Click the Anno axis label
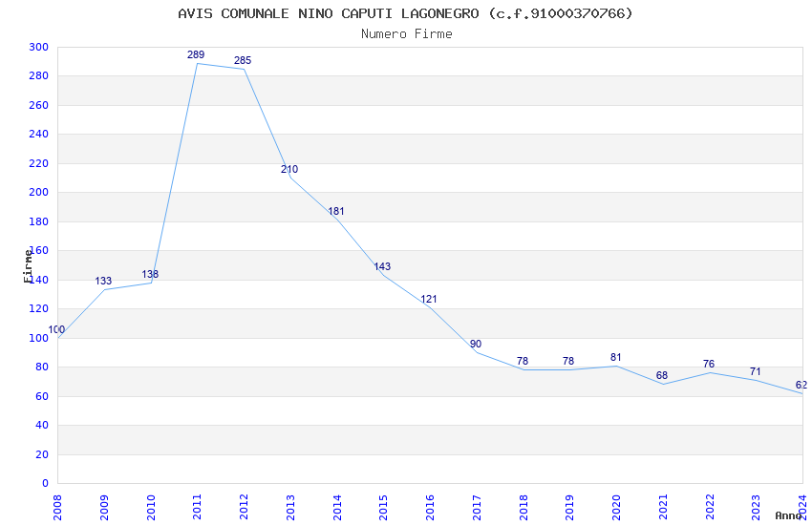Screen dimensions: 812x525 click(788, 515)
